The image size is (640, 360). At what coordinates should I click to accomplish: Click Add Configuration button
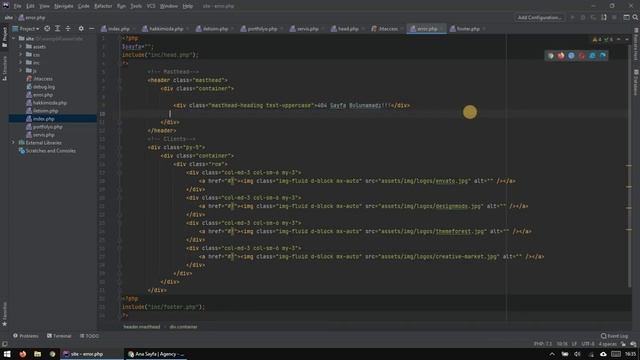point(539,18)
